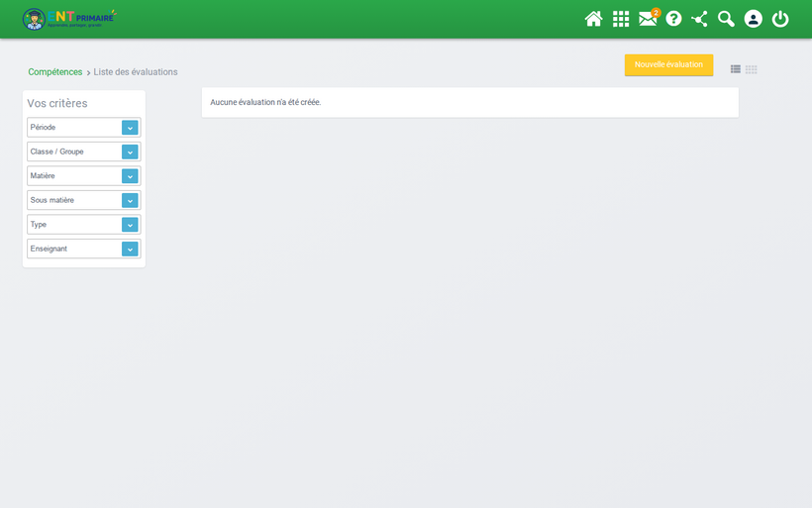Switch to grid view icon
812x508 pixels.
pyautogui.click(x=752, y=69)
